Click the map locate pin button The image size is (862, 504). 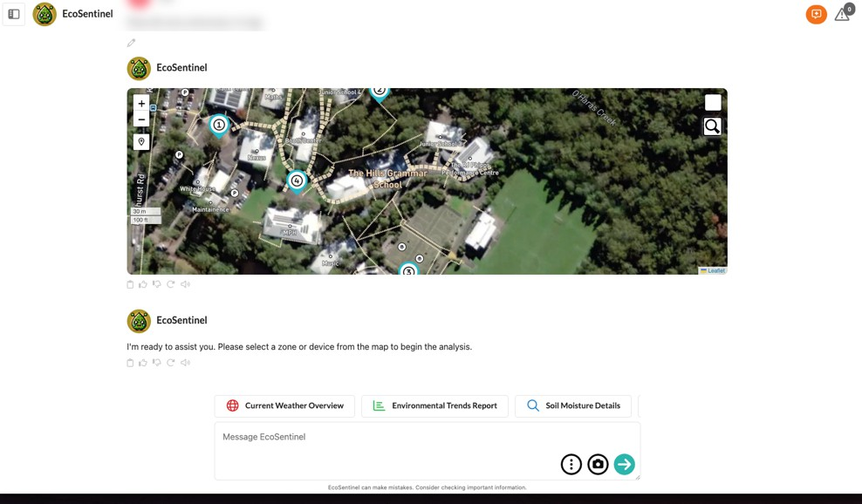point(141,142)
